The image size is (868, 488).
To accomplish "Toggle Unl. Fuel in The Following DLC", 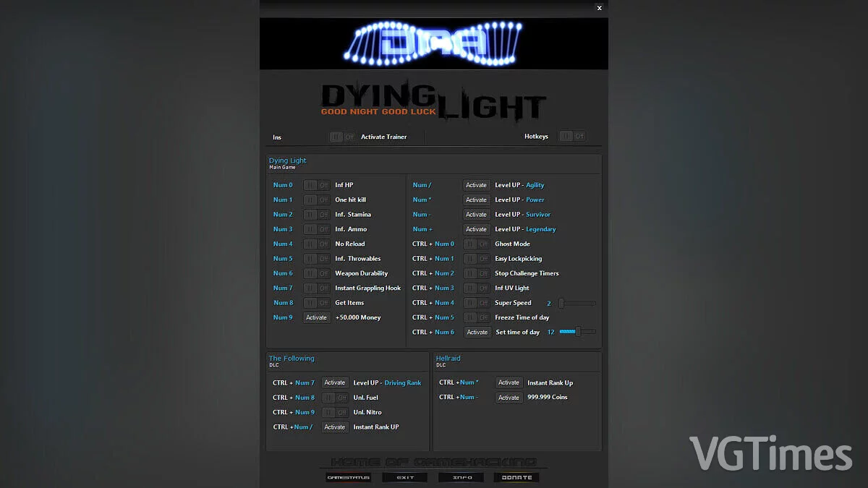I will [334, 397].
